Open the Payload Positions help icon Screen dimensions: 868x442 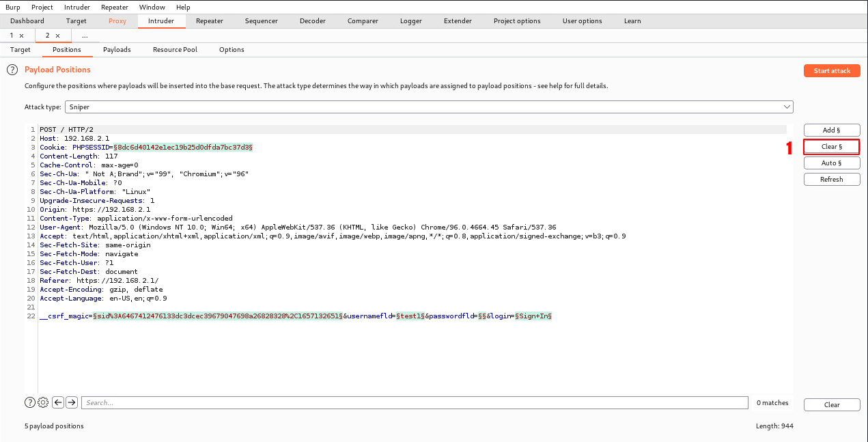(12, 70)
